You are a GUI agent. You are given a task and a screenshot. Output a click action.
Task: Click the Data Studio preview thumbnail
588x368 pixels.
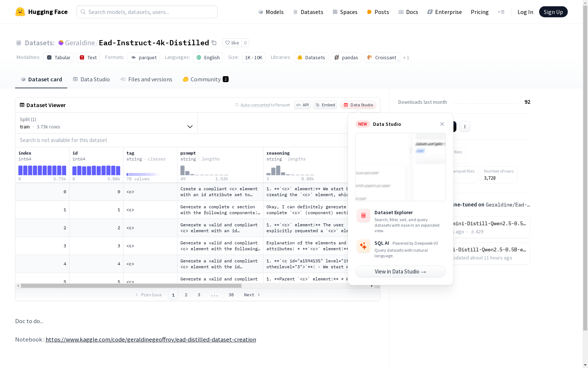[x=401, y=167]
